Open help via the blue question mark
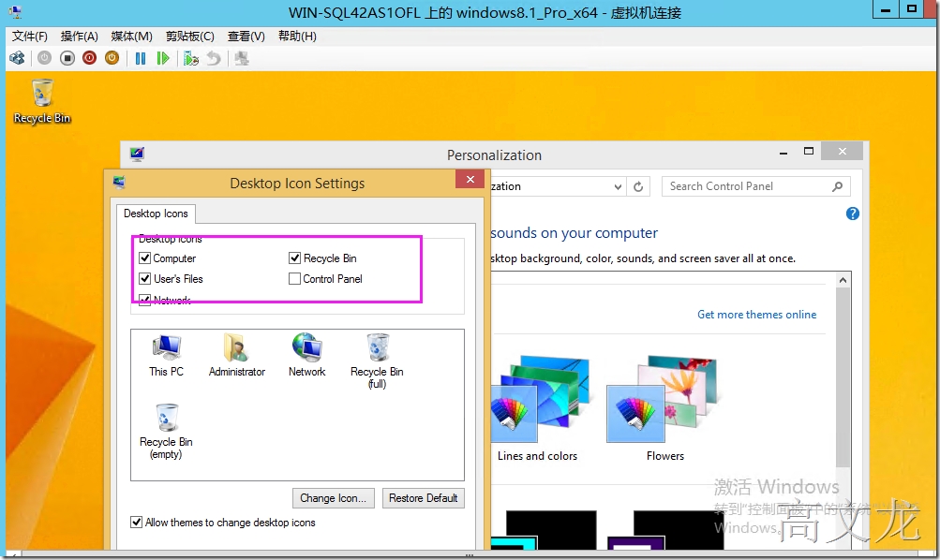The width and height of the screenshot is (940, 560). coord(853,214)
